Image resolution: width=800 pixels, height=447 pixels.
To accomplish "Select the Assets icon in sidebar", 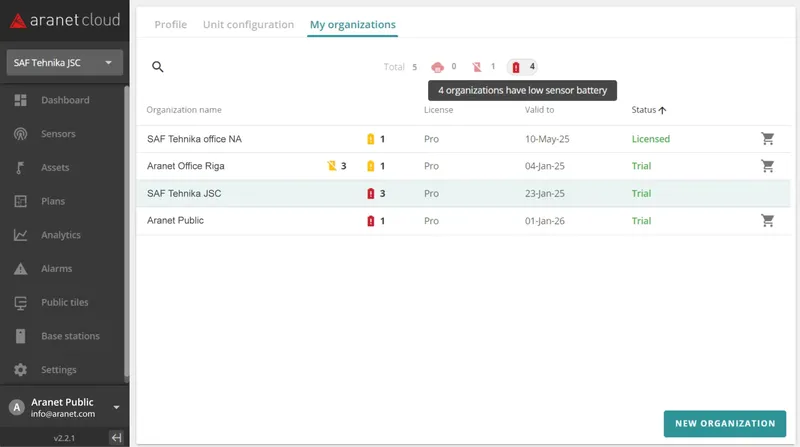I will [x=20, y=167].
